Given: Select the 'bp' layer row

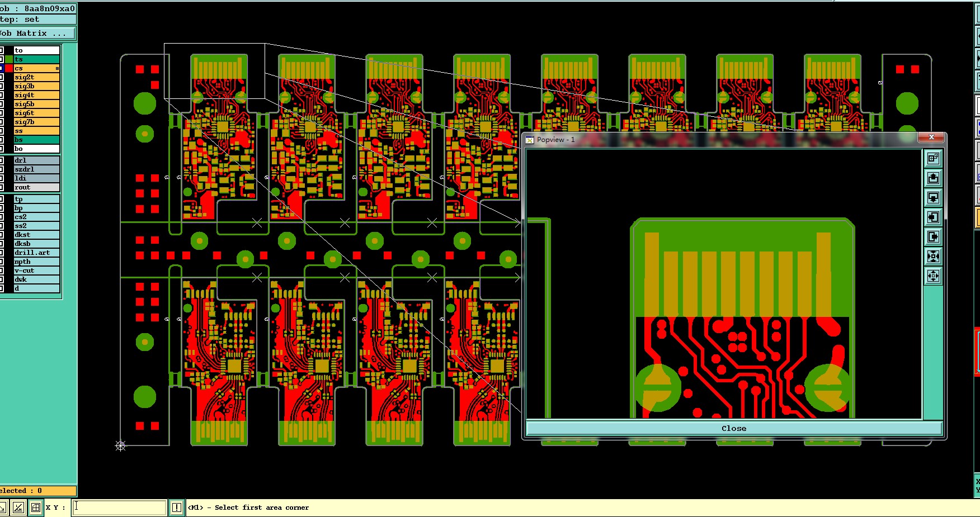Looking at the screenshot, I should click(x=36, y=208).
